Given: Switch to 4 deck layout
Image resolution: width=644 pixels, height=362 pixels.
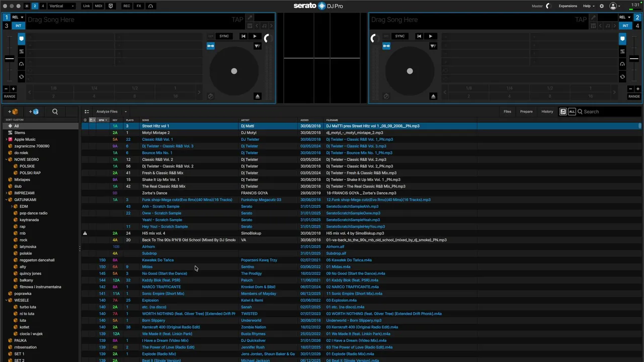Looking at the screenshot, I should pyautogui.click(x=43, y=6).
